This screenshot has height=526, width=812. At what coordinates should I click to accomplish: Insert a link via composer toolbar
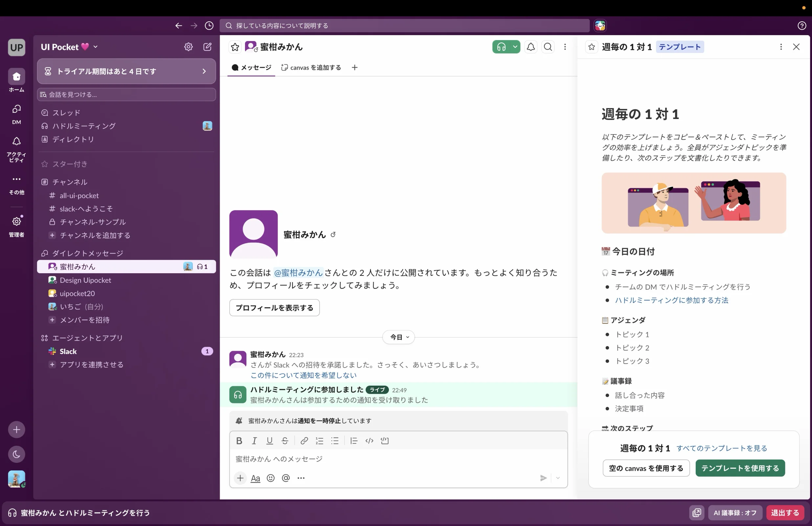[304, 441]
